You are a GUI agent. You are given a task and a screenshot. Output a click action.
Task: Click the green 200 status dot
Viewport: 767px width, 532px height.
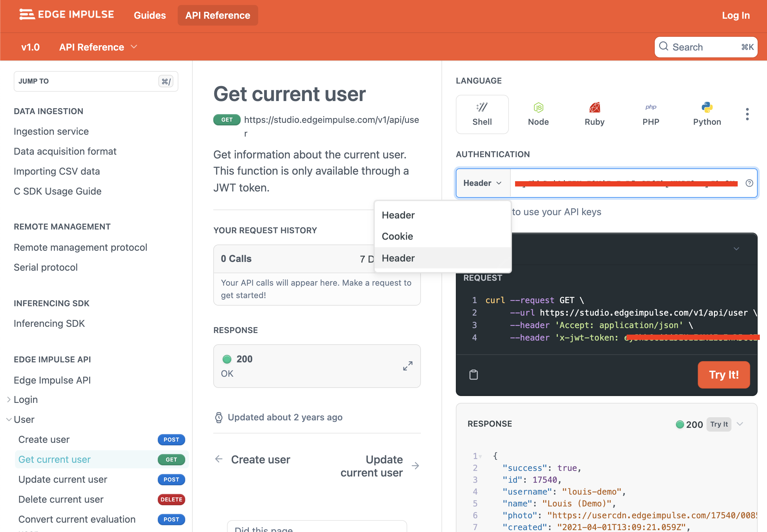tap(227, 359)
